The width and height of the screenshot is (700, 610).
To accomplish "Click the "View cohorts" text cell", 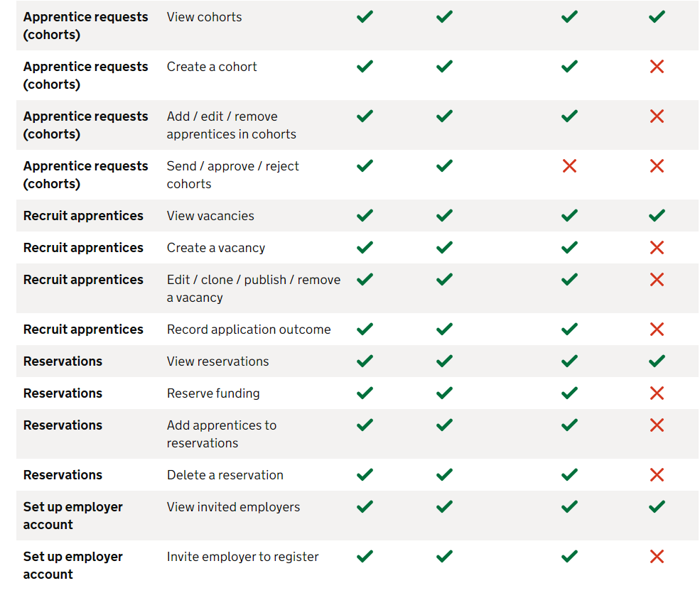I will click(204, 17).
